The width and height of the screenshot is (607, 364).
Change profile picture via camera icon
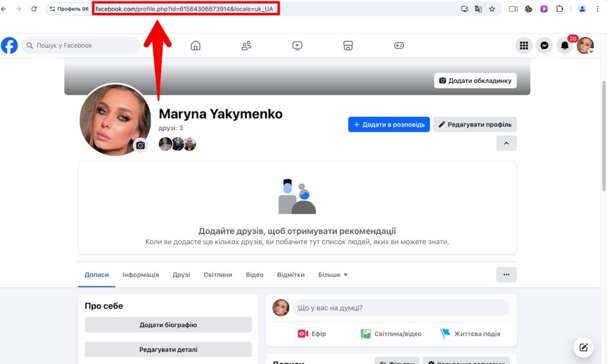(140, 145)
